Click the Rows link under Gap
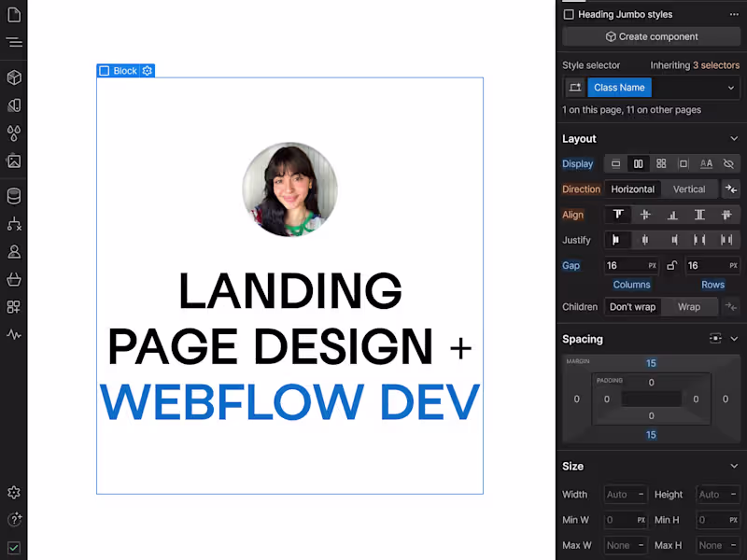747x560 pixels. (x=712, y=284)
